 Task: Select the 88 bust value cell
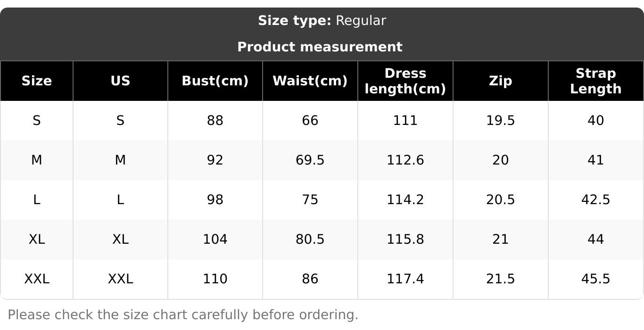pyautogui.click(x=215, y=121)
